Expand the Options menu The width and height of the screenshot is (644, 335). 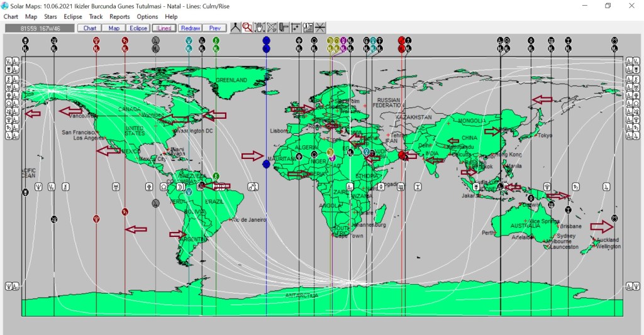click(147, 17)
